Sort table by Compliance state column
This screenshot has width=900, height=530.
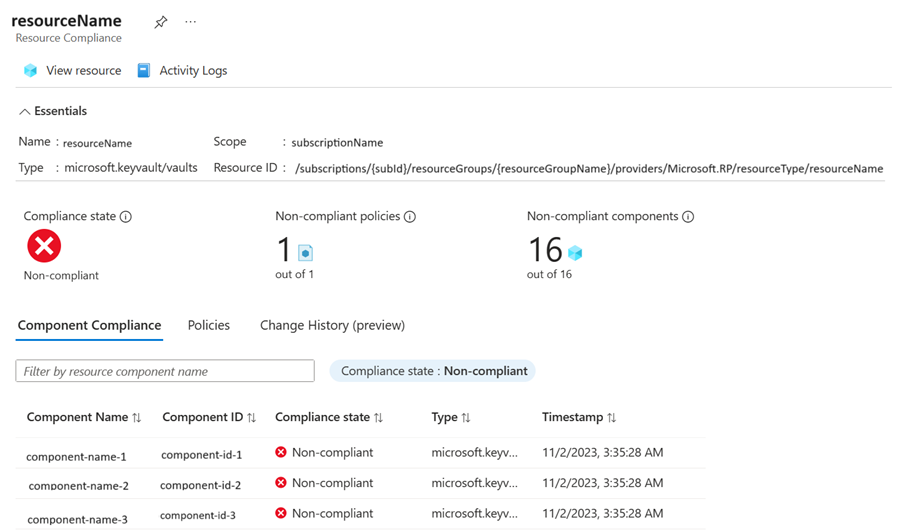coord(379,418)
